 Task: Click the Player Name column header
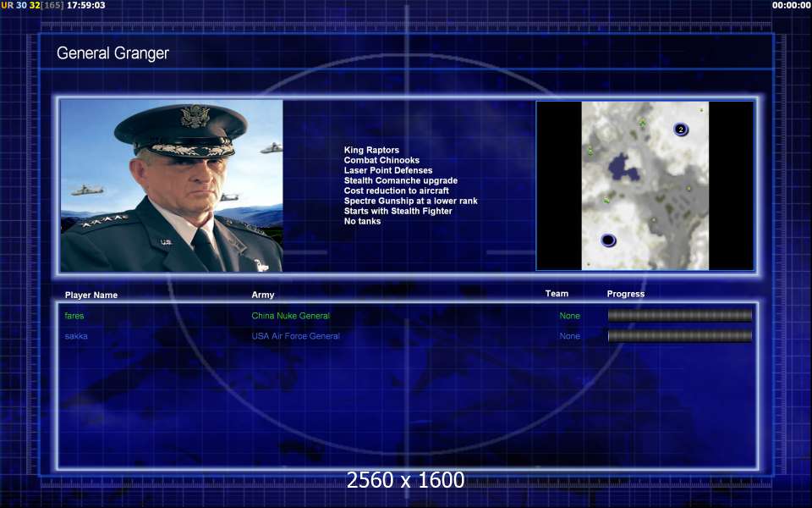[91, 295]
